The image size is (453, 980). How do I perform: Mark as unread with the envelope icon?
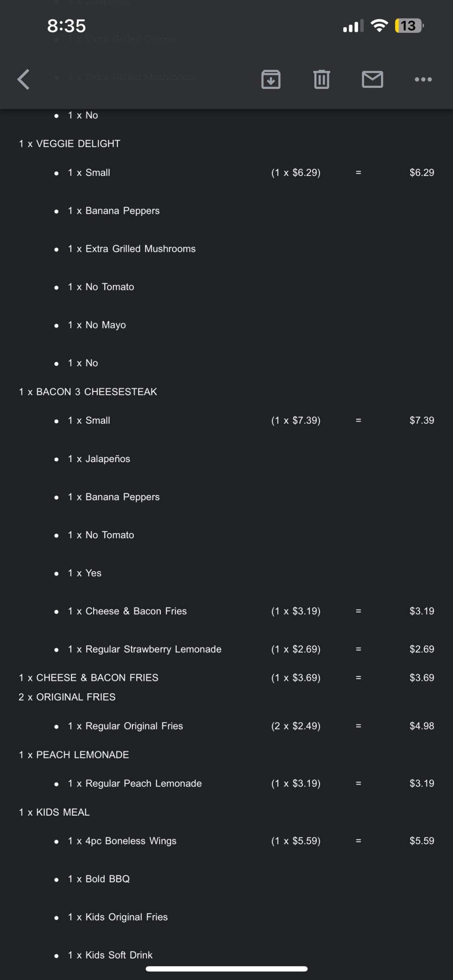coord(372,80)
